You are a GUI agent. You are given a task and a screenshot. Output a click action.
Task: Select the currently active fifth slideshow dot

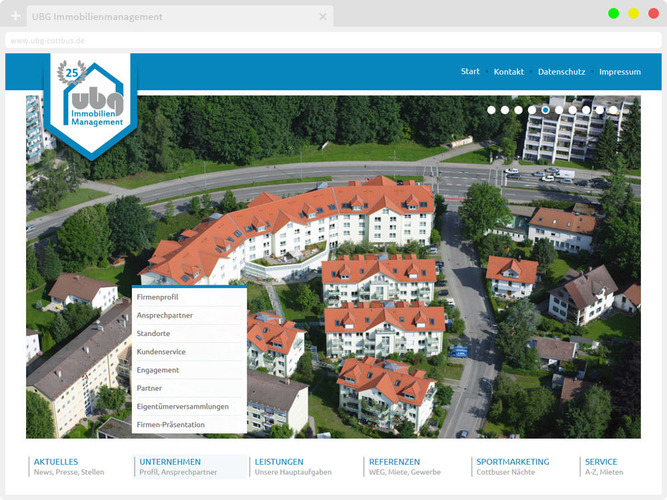click(x=545, y=110)
